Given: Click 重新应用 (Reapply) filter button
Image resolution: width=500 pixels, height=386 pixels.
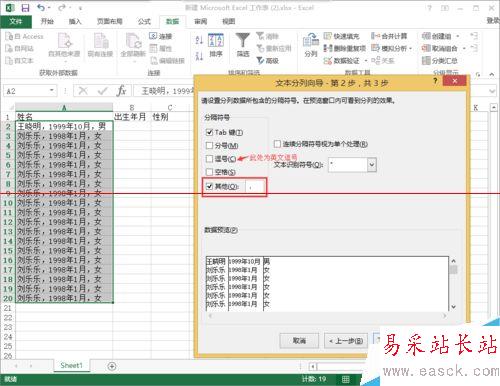Looking at the screenshot, I should tap(274, 49).
